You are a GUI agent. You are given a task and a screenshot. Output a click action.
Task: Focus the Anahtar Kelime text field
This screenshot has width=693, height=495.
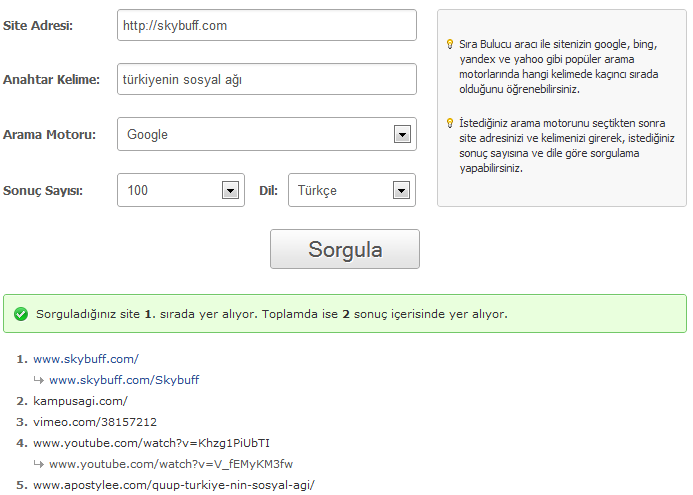point(267,79)
